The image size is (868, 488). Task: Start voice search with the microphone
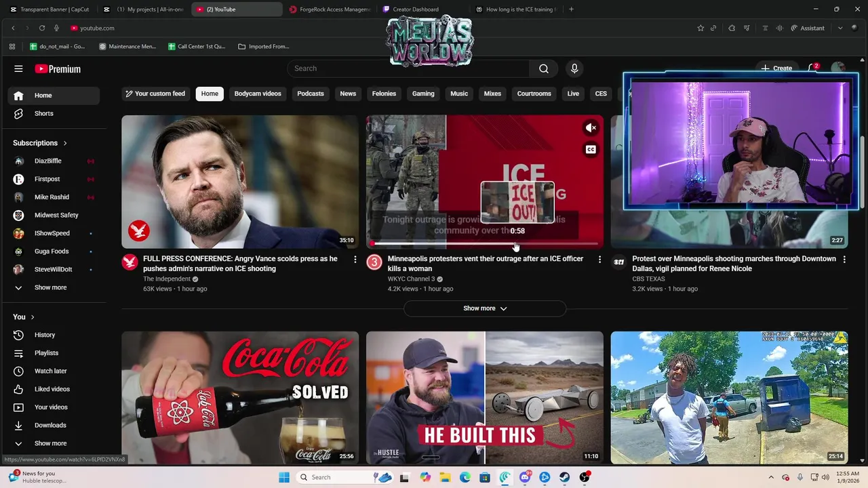tap(574, 68)
